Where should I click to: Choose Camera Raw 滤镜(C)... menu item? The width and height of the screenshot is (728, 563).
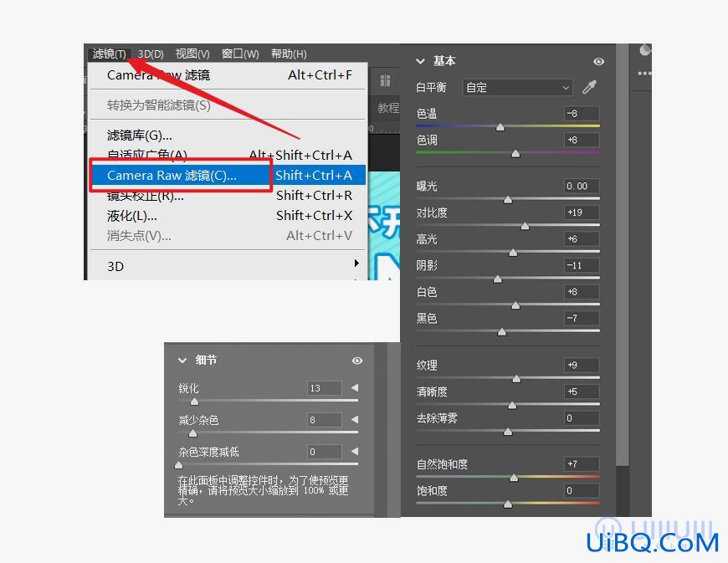tap(229, 176)
